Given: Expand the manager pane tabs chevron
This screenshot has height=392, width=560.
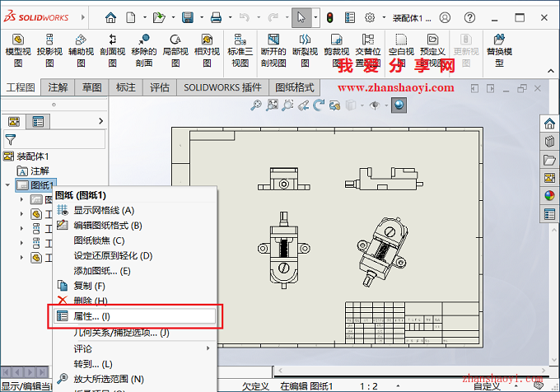Looking at the screenshot, I should click(100, 121).
